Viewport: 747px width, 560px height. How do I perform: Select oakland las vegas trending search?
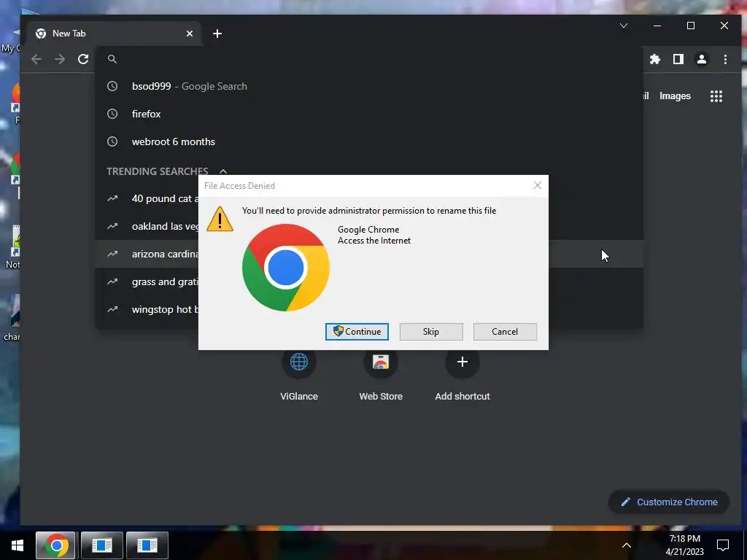(147, 226)
